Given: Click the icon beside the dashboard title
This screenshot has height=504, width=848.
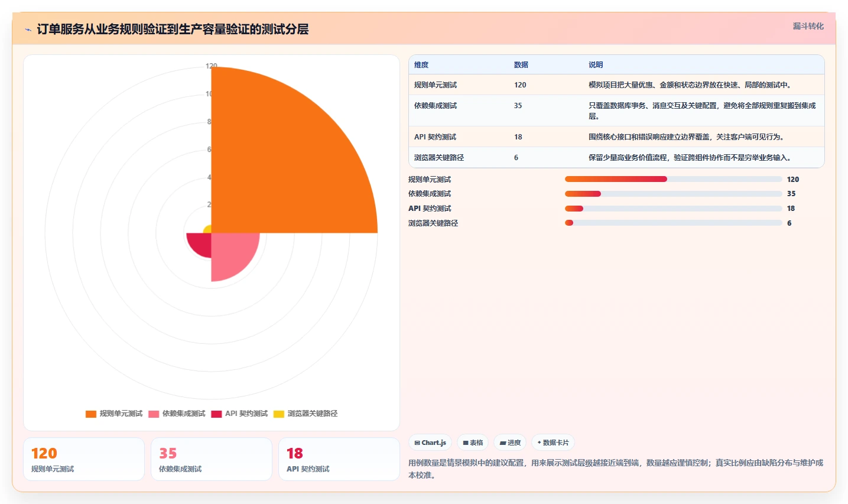Looking at the screenshot, I should (x=28, y=30).
